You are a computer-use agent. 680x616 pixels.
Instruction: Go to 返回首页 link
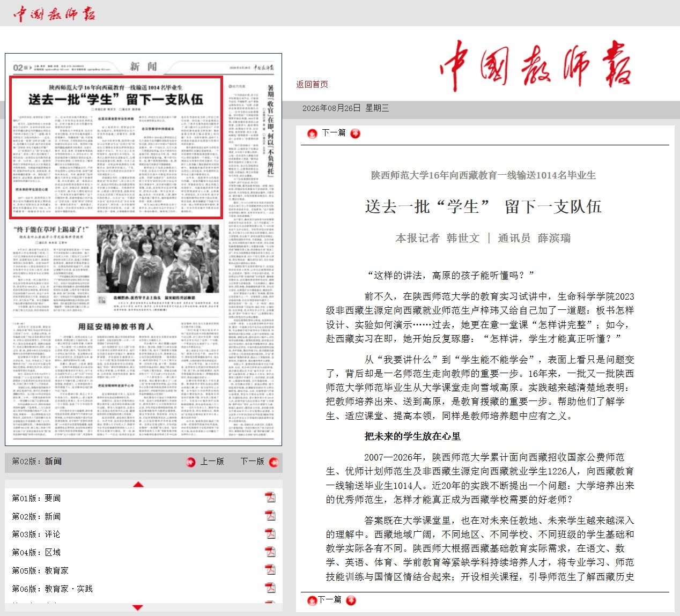coord(312,84)
